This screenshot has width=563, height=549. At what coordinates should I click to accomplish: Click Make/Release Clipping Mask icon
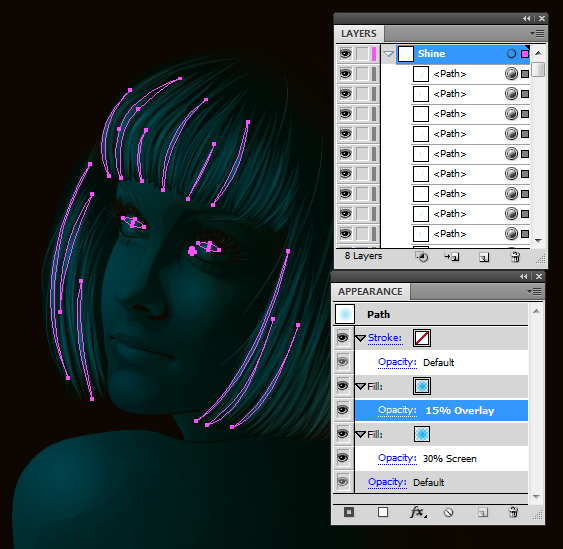(x=422, y=257)
